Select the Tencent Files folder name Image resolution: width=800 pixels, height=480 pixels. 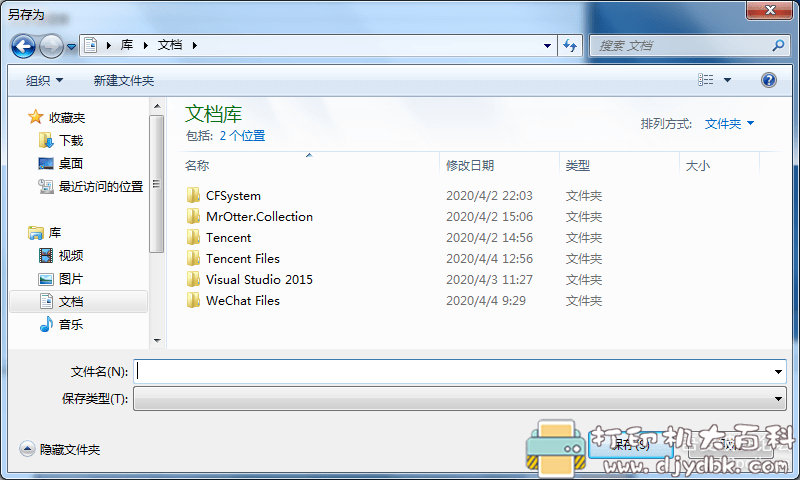(x=243, y=259)
